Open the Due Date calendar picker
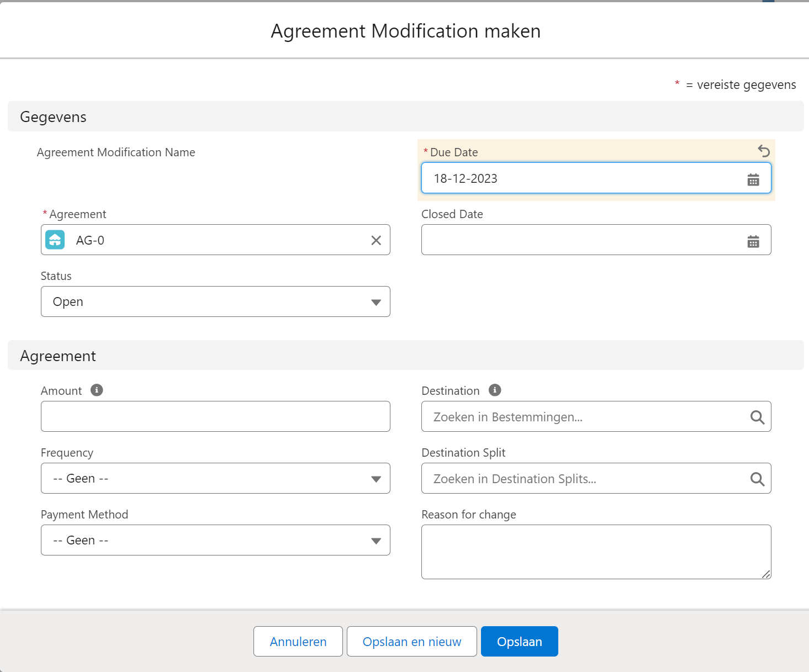The width and height of the screenshot is (809, 672). click(x=753, y=179)
